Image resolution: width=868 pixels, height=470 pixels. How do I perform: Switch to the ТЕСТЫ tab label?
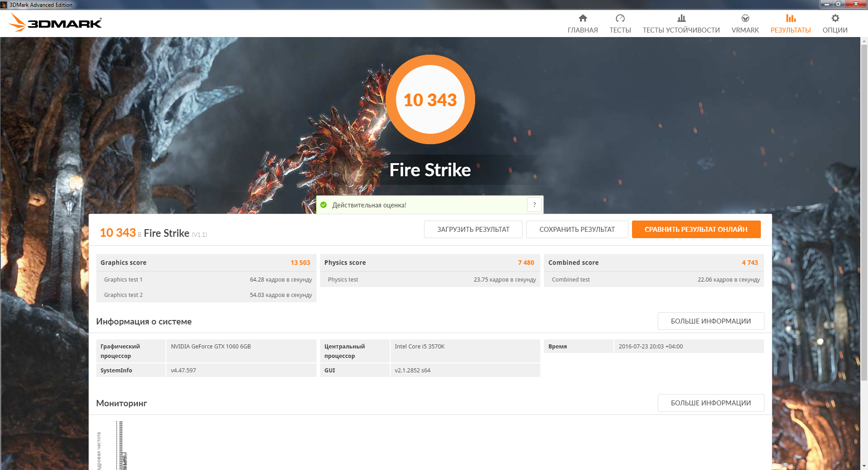point(620,30)
